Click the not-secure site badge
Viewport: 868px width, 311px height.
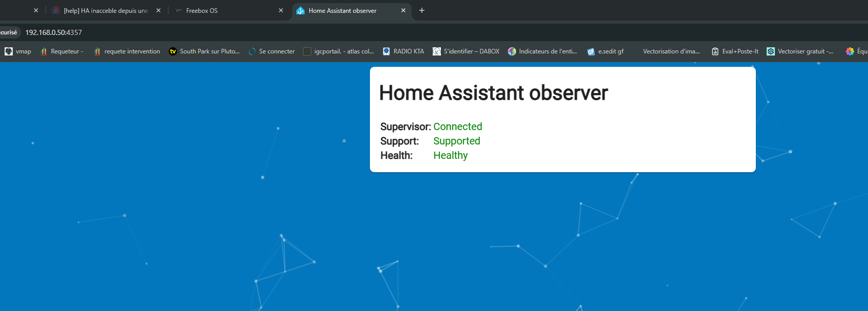pyautogui.click(x=9, y=32)
